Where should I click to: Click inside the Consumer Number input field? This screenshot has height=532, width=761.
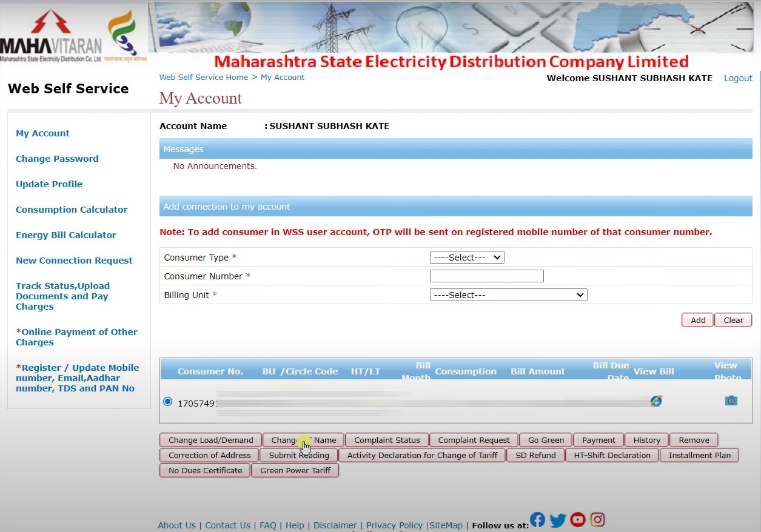[x=486, y=276]
